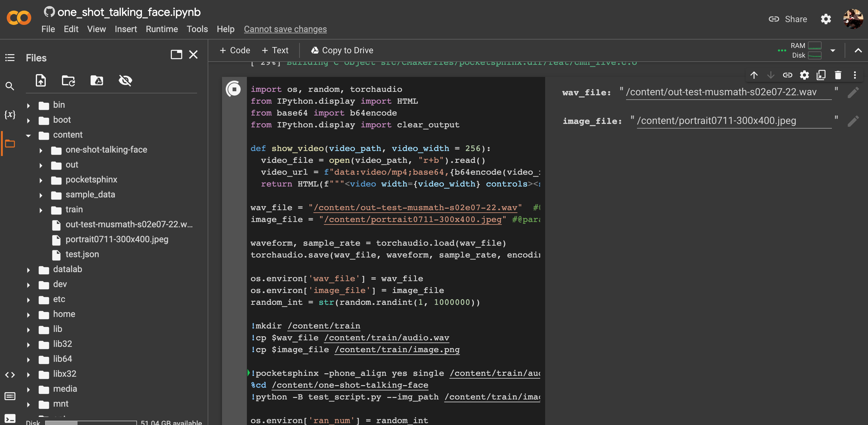Open the Command palette sidebar icon
This screenshot has width=868, height=425.
tap(10, 396)
